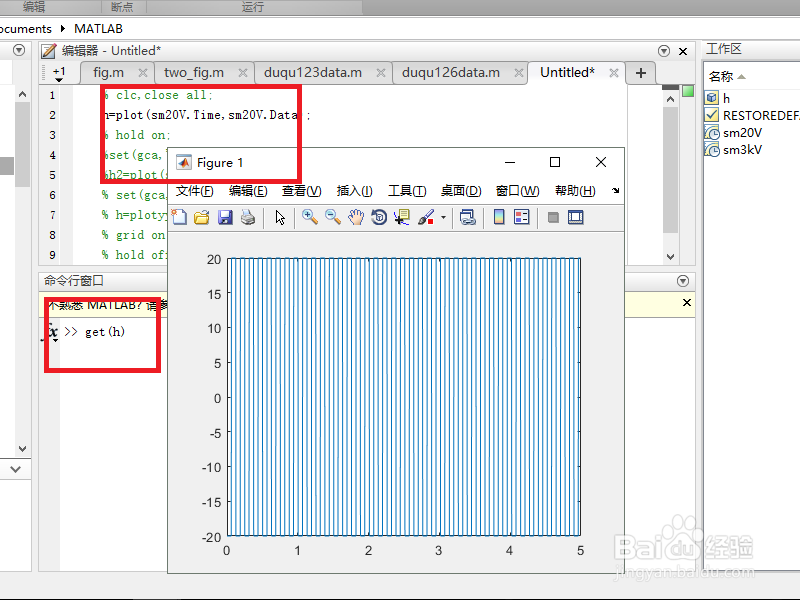800x600 pixels.
Task: Open 帮助(H) menu in Figure 1
Action: coord(575,191)
